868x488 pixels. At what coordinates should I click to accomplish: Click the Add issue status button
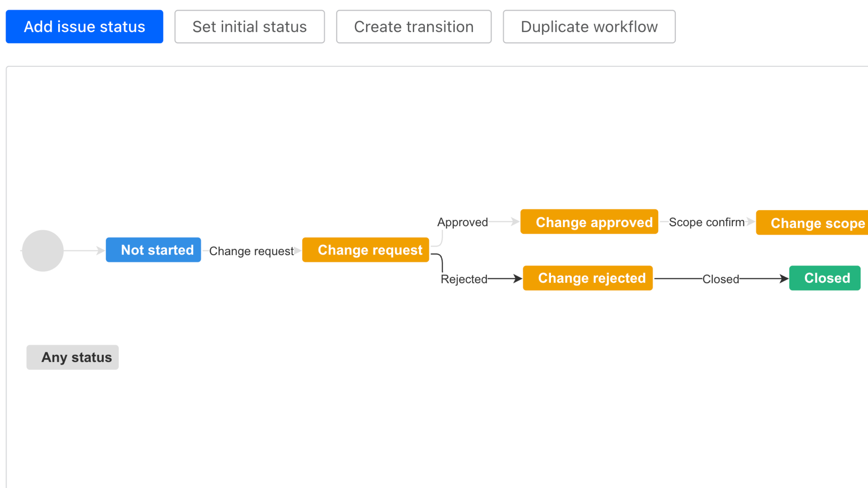(84, 27)
